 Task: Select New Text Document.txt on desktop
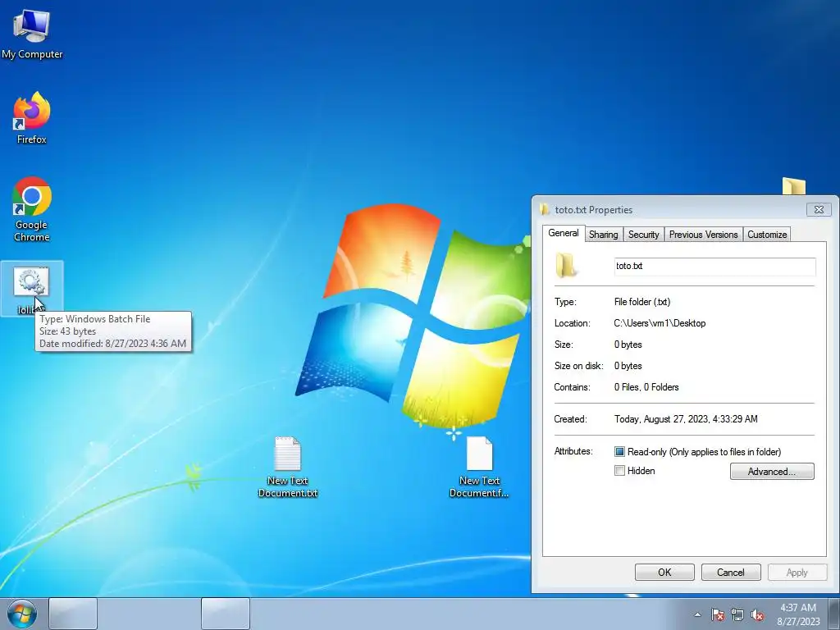coord(288,467)
